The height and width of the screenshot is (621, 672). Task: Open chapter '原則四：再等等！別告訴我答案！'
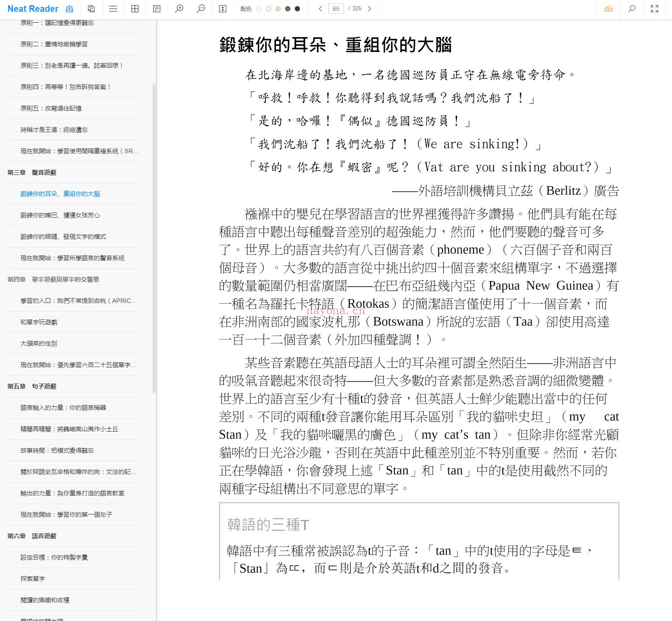[66, 87]
